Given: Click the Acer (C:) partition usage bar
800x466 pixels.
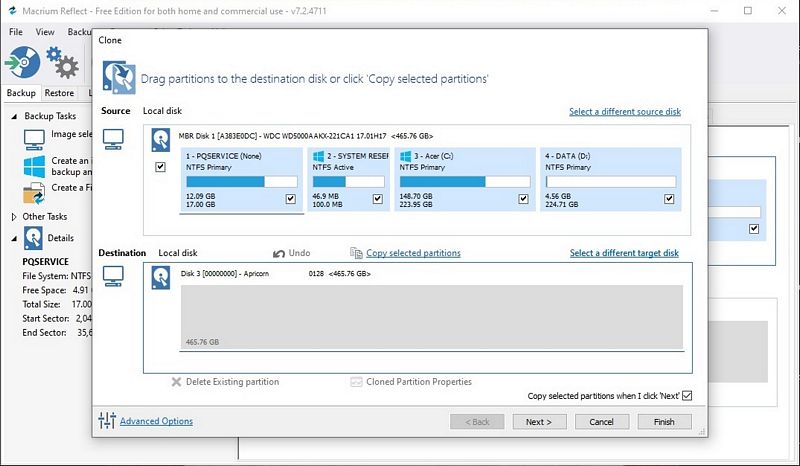Looking at the screenshot, I should point(465,182).
